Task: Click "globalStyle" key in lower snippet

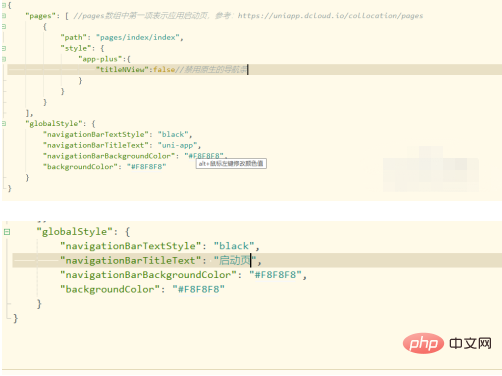Action: 75,232
